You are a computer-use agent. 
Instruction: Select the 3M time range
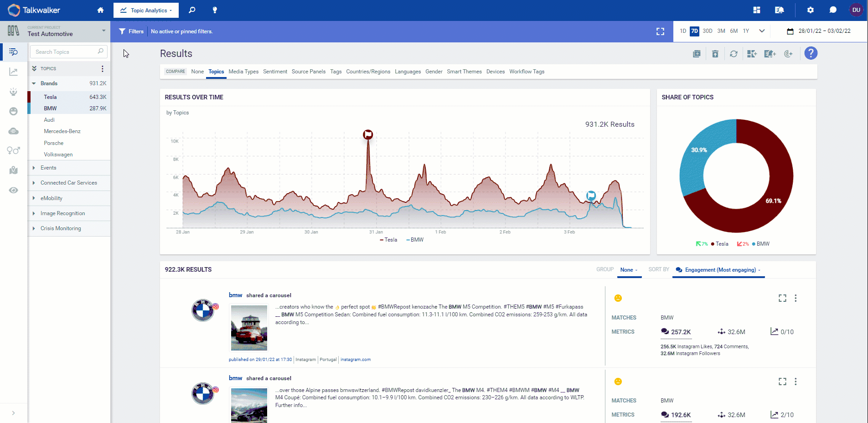tap(721, 31)
